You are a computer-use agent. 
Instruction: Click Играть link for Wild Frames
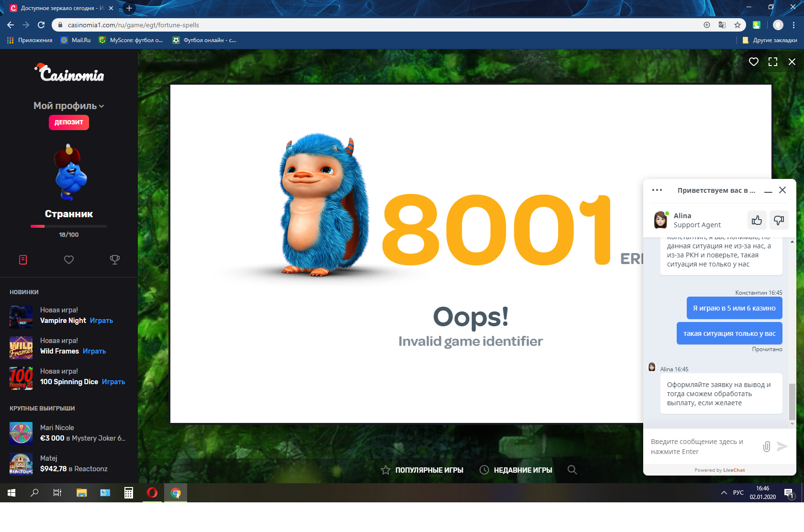coord(94,351)
